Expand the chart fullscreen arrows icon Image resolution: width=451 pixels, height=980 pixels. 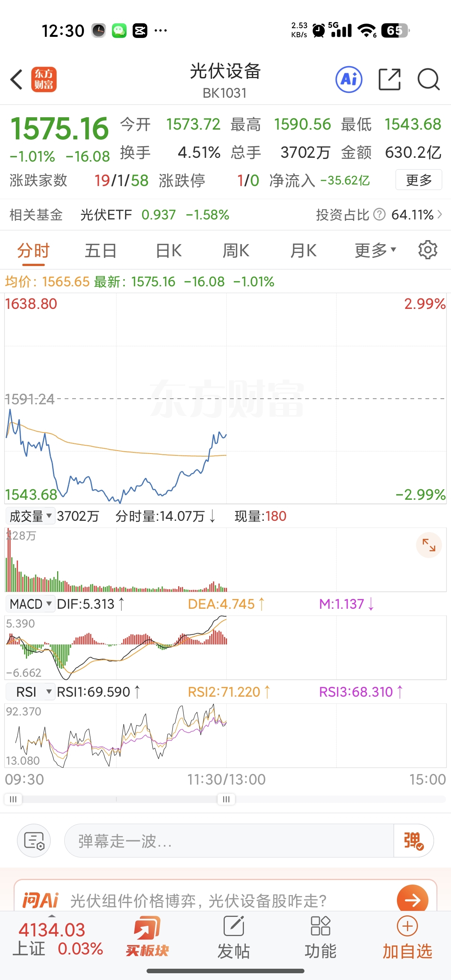point(429,545)
